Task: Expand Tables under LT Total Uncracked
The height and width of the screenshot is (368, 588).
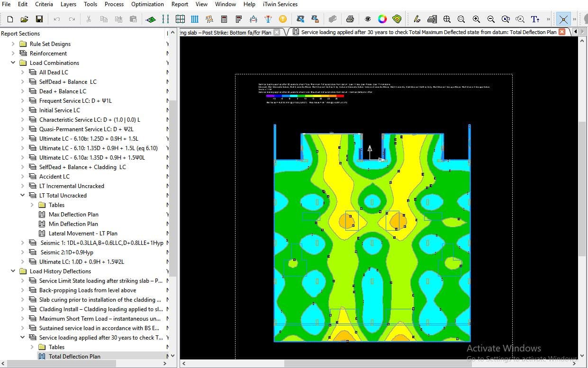Action: pyautogui.click(x=32, y=205)
